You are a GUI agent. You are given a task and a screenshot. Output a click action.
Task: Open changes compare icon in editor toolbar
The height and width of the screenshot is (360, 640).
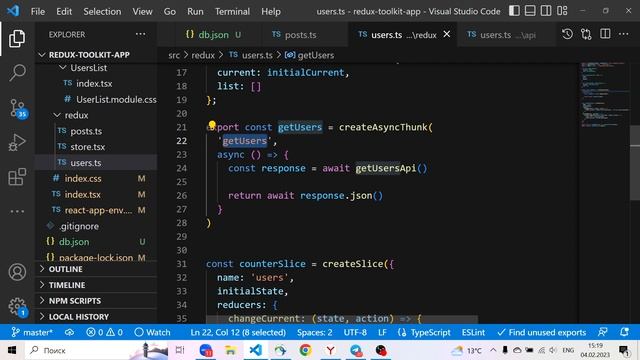point(586,34)
